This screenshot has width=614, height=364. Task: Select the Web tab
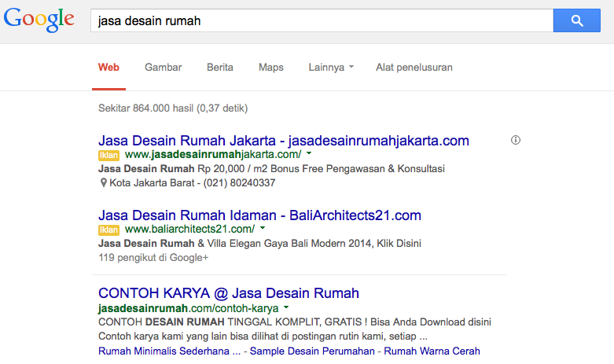click(108, 68)
